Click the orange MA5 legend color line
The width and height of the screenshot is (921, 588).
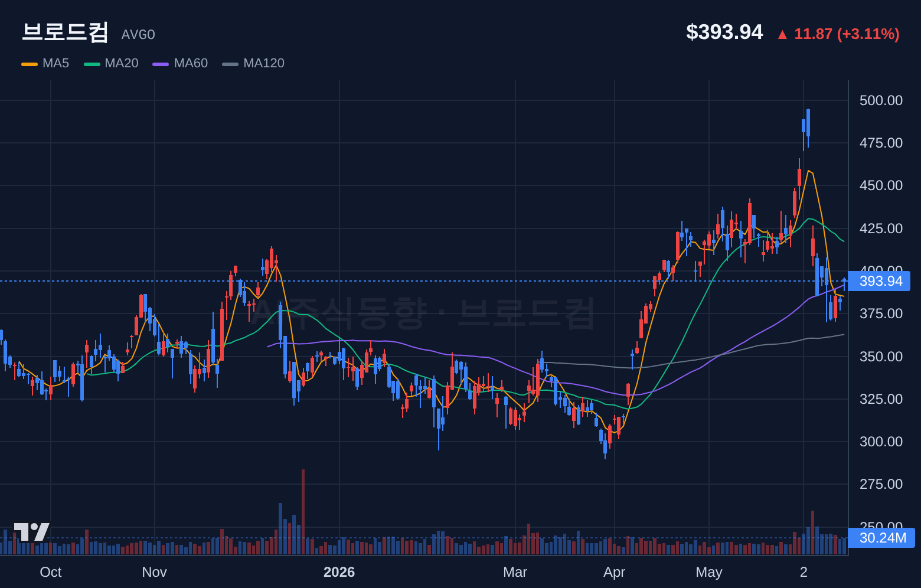[x=30, y=64]
